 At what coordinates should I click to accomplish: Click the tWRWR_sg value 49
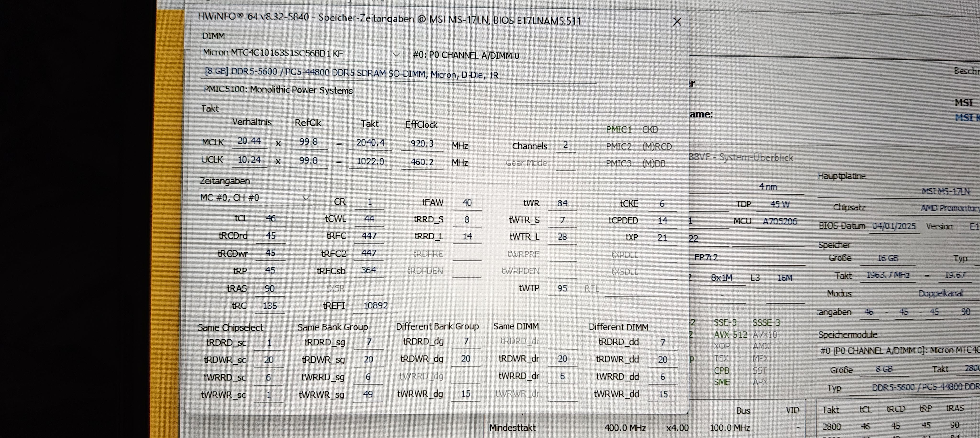[367, 394]
